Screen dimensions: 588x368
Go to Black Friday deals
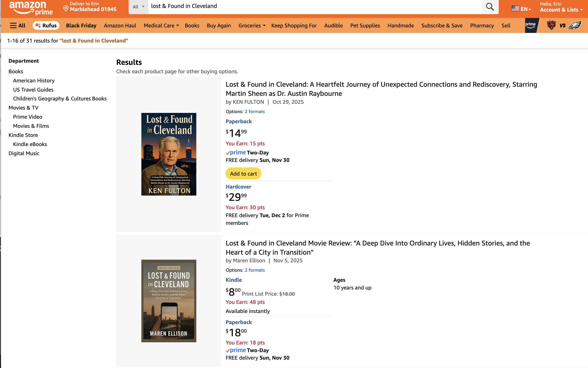(81, 25)
